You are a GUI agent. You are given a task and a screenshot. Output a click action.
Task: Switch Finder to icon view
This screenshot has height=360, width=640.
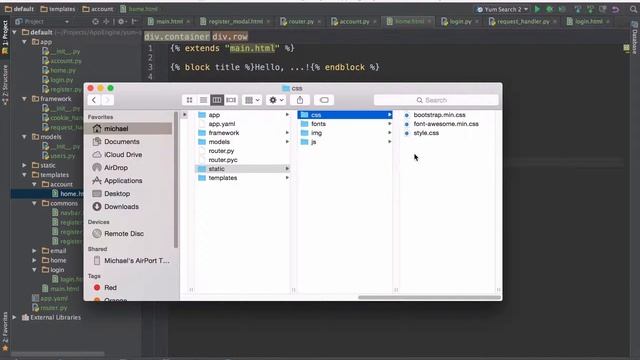point(189,100)
